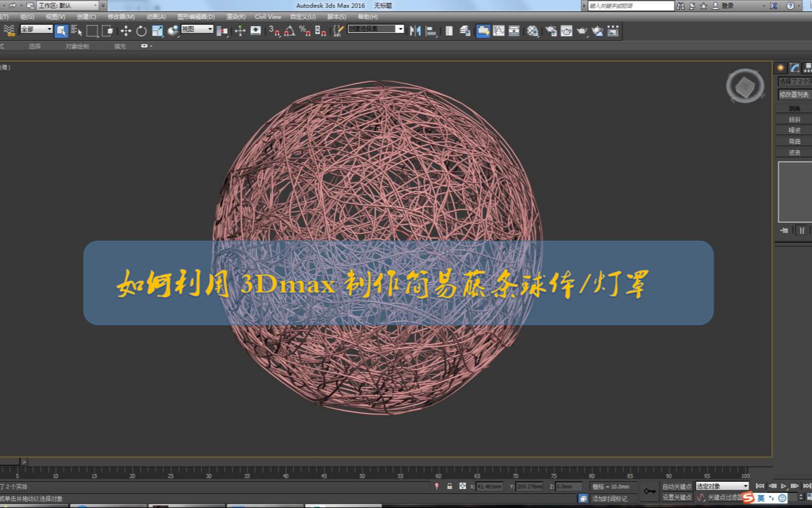The height and width of the screenshot is (508, 812).
Task: Click the 倒角 modifier button
Action: click(x=794, y=108)
